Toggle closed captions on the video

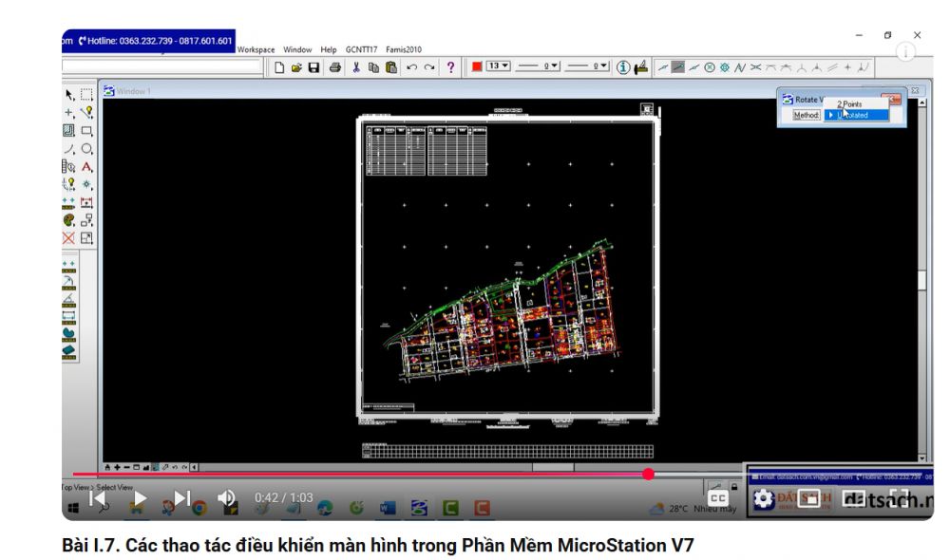pyautogui.click(x=719, y=498)
